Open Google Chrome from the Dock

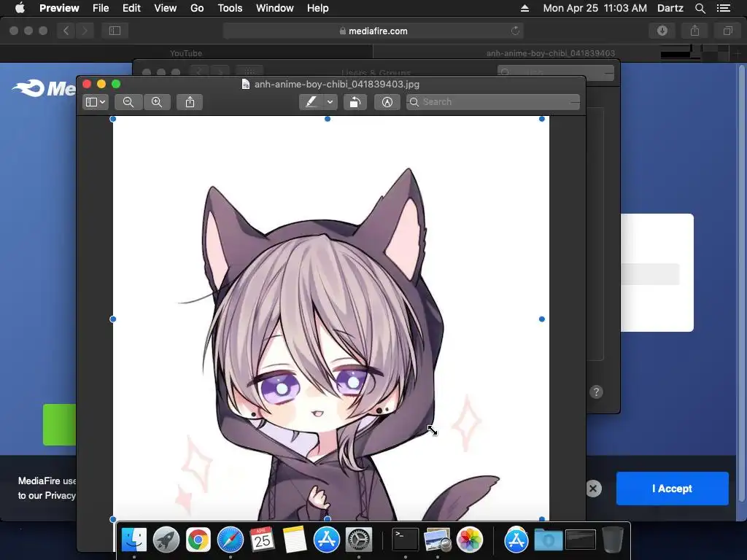[198, 540]
